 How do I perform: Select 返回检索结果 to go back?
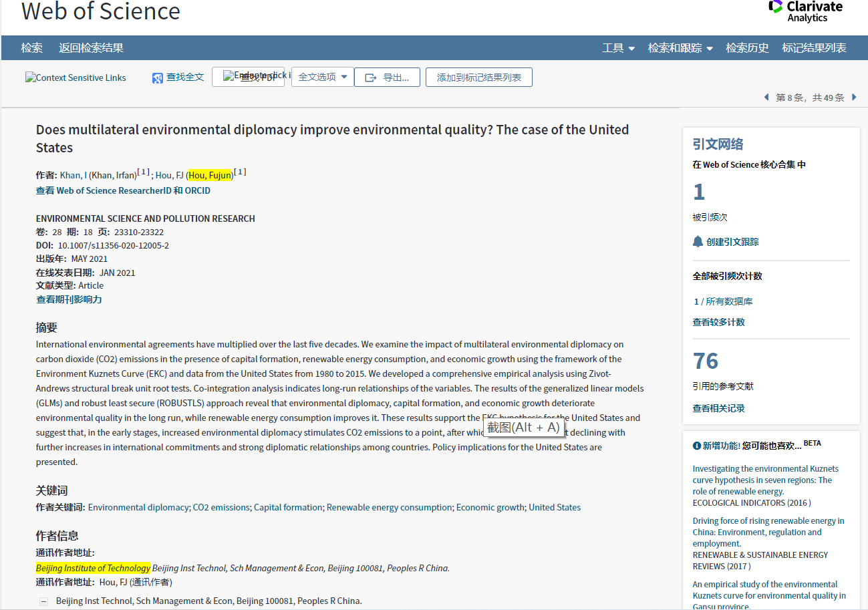coord(91,48)
